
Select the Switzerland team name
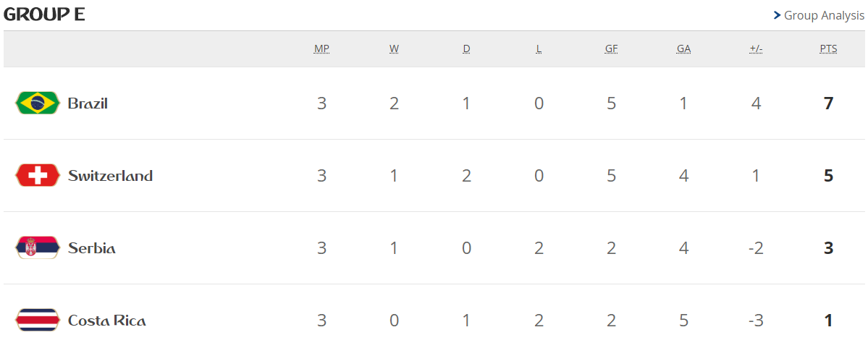[x=110, y=176]
